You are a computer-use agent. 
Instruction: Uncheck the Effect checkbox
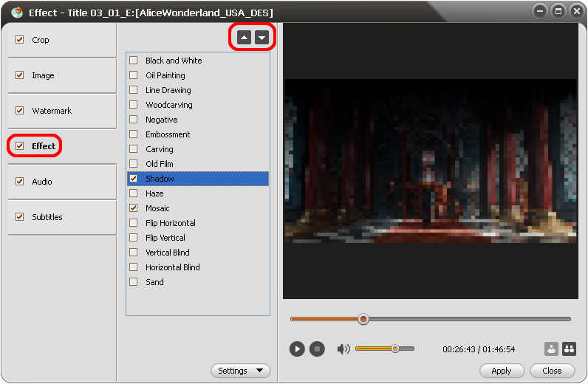tap(19, 146)
